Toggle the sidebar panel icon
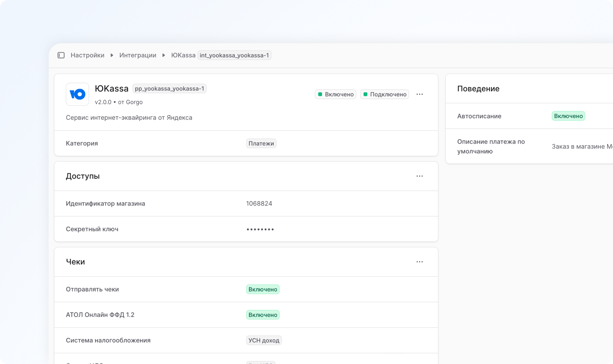613x364 pixels. click(61, 55)
